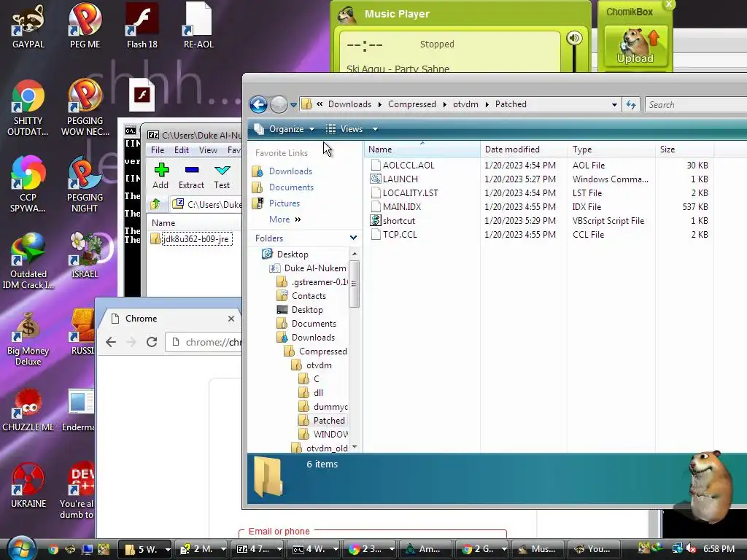Viewport: 747px width, 560px height.
Task: Select the MAIN.IDX file
Action: tap(402, 206)
